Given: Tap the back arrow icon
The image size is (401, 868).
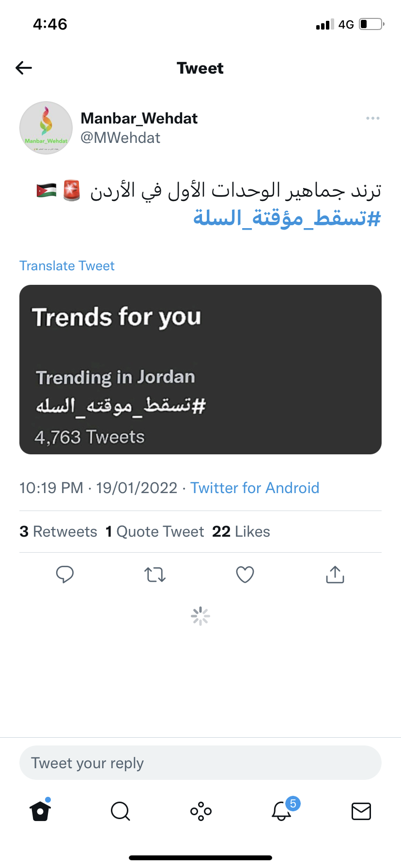Looking at the screenshot, I should pos(24,68).
